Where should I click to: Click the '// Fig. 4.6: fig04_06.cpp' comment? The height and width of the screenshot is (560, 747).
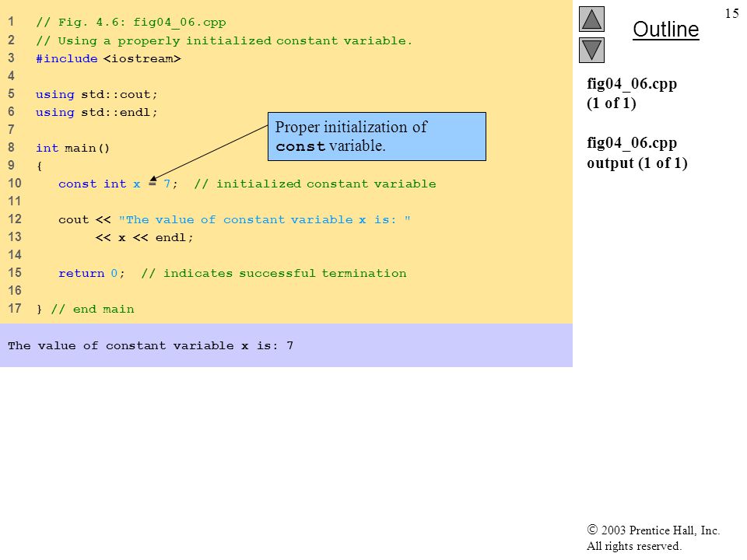click(131, 23)
